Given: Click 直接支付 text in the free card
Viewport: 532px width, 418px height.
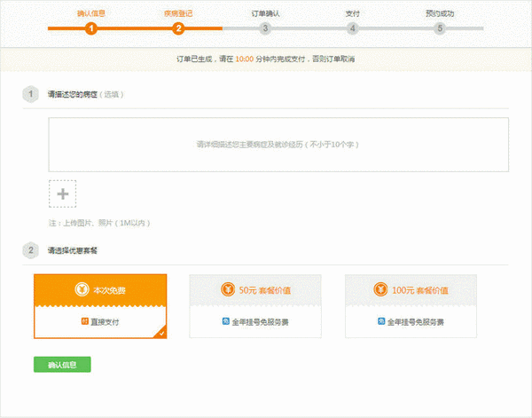Looking at the screenshot, I should tap(105, 322).
